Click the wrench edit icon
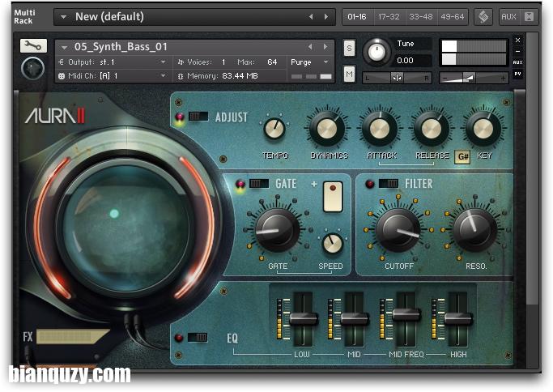Image resolution: width=553 pixels, height=392 pixels. [33, 46]
